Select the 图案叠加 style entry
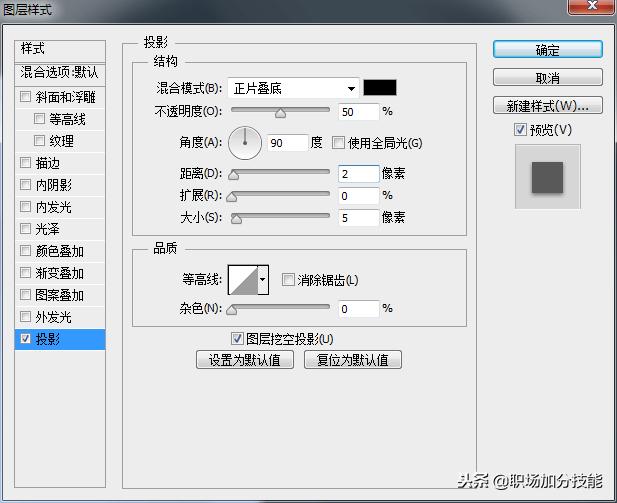Screen dimensions: 617x503 point(59,295)
